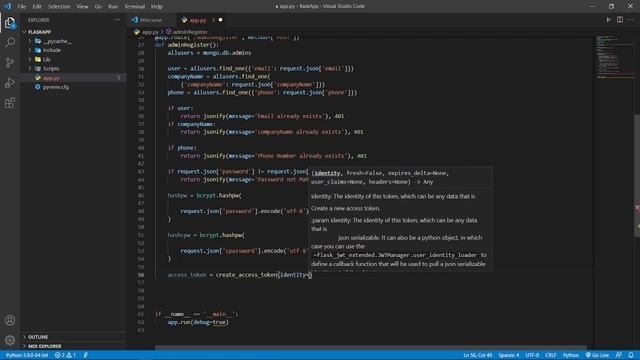Expand the __pycache__ folder
The image size is (640, 360).
(30, 41)
